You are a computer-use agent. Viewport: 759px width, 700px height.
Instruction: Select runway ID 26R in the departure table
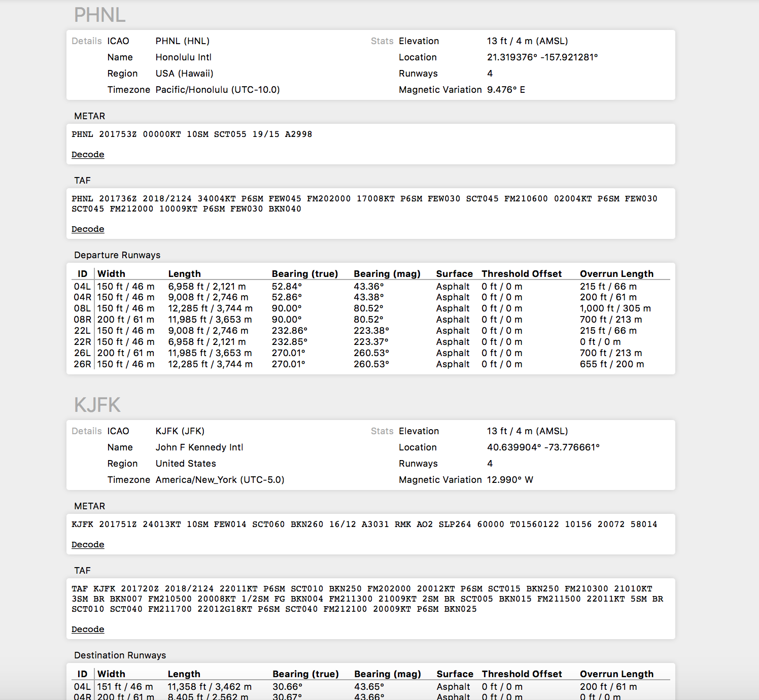(83, 364)
